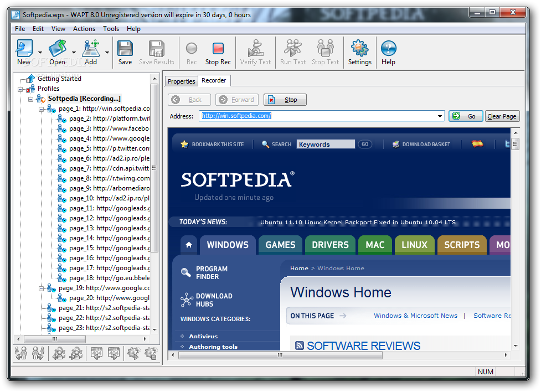
Task: Click the New scenario toolbar icon
Action: point(24,48)
